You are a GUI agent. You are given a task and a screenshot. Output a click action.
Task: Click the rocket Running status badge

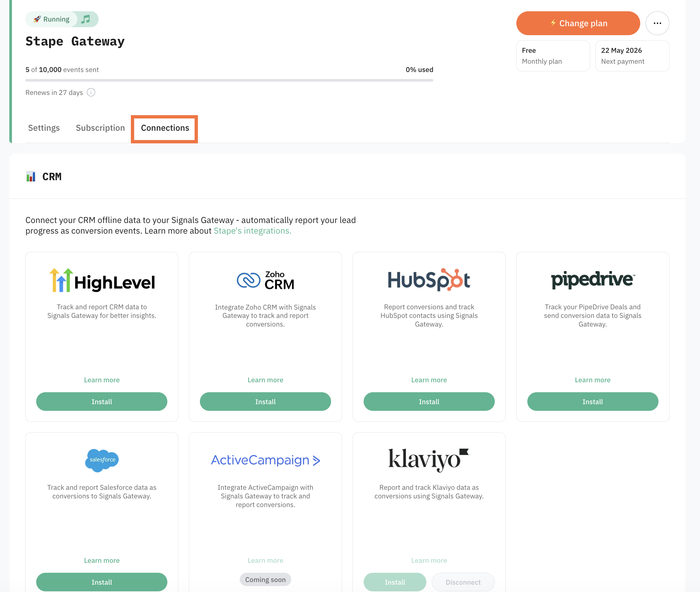pos(51,19)
